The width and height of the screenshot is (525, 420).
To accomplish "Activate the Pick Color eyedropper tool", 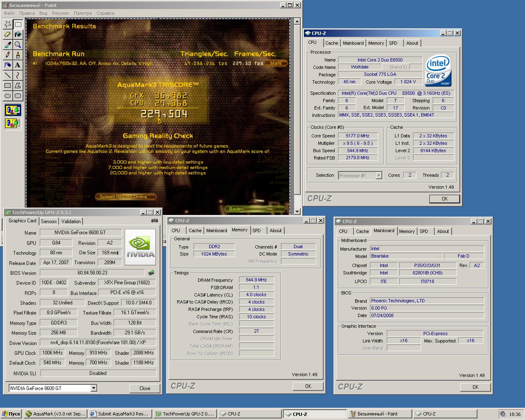I will point(8,45).
